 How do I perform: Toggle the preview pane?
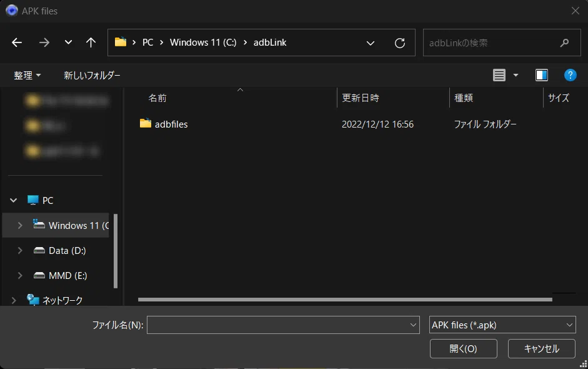coord(542,75)
